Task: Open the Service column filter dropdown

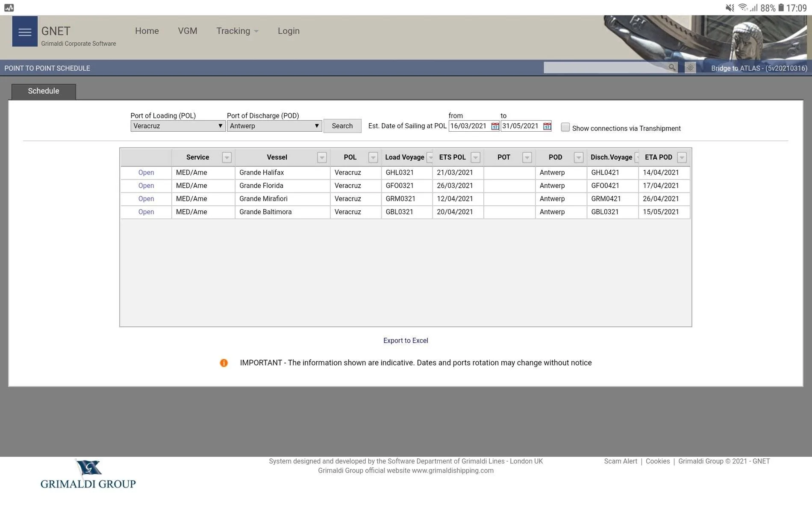Action: [x=227, y=158]
